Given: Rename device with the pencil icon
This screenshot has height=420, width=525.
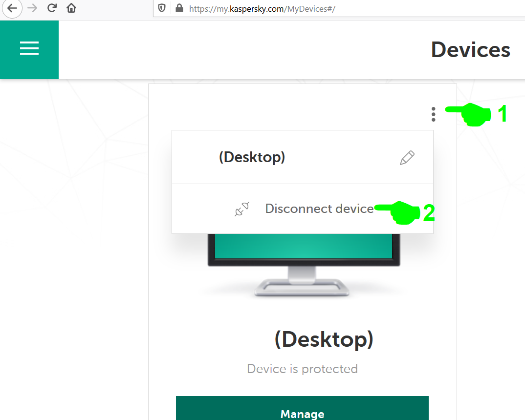Looking at the screenshot, I should (407, 157).
